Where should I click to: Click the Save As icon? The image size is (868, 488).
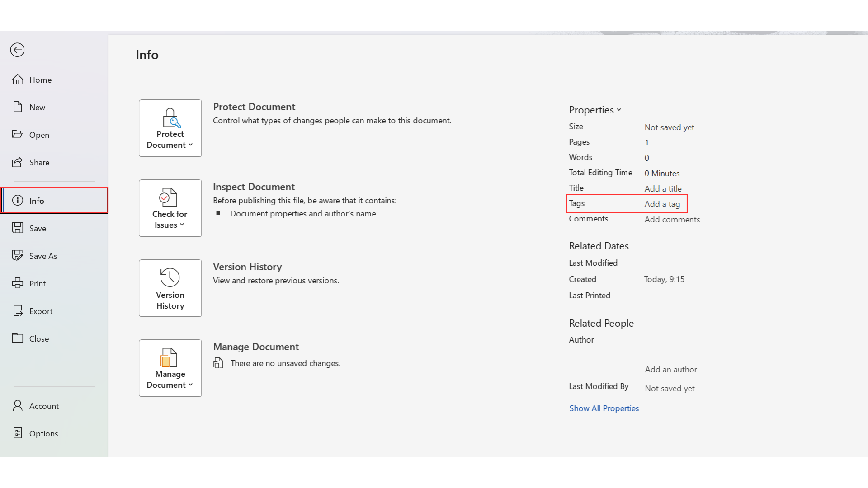coord(18,256)
